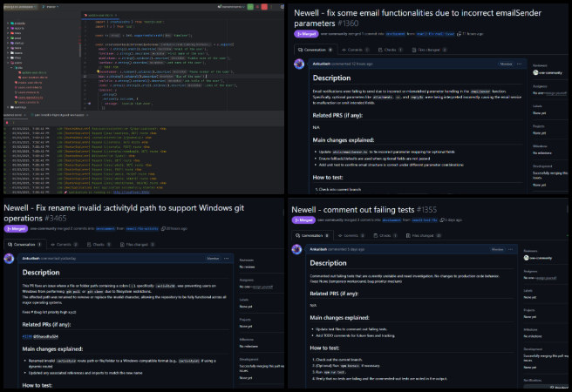The width and height of the screenshot is (572, 392).
Task: Close the second terminal tab in the IDE
Action: pyautogui.click(x=87, y=115)
